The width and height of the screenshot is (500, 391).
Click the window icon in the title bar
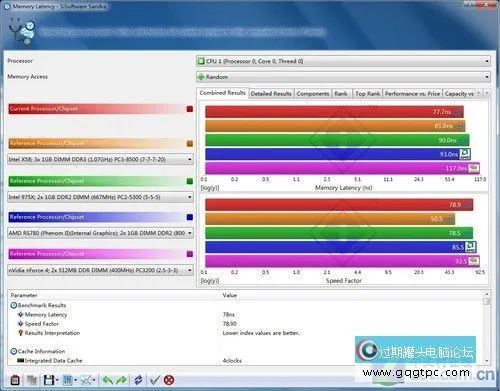[x=7, y=7]
